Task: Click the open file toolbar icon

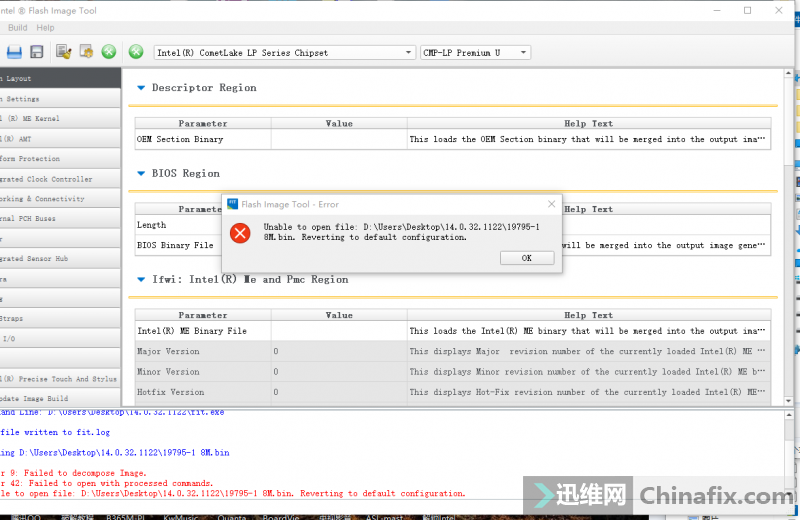Action: click(x=14, y=52)
